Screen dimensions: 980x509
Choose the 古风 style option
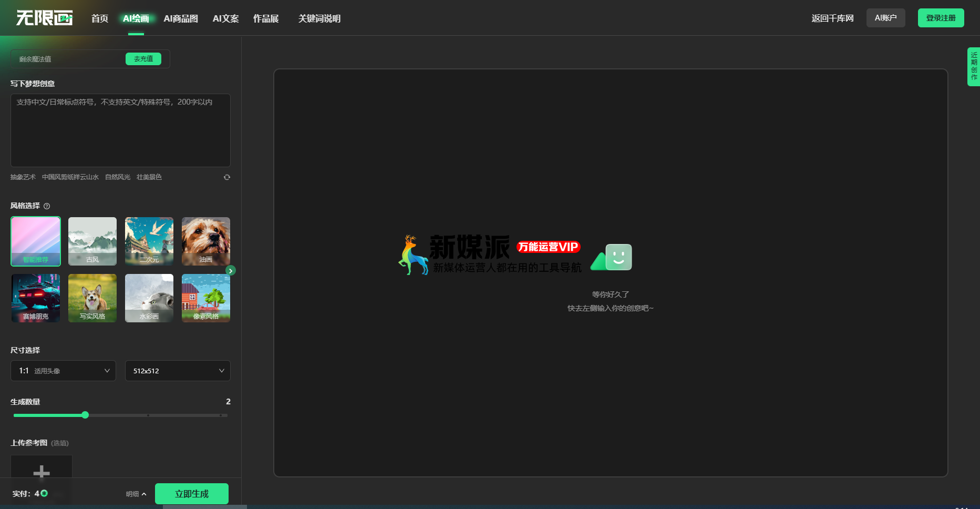point(92,241)
